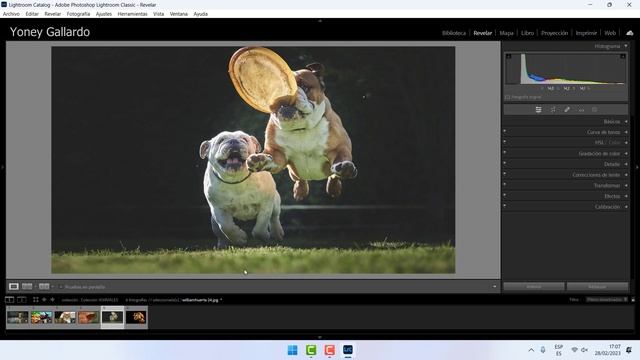Show the left panel group
Viewport: 640px width, 360px height.
[x=2, y=167]
